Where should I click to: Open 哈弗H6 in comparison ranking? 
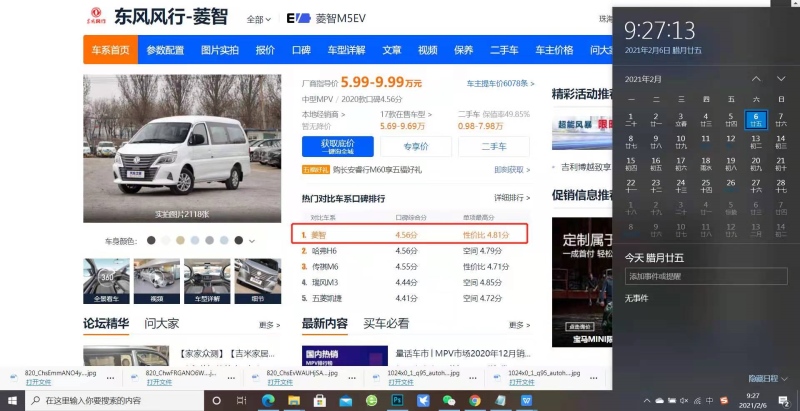[324, 251]
